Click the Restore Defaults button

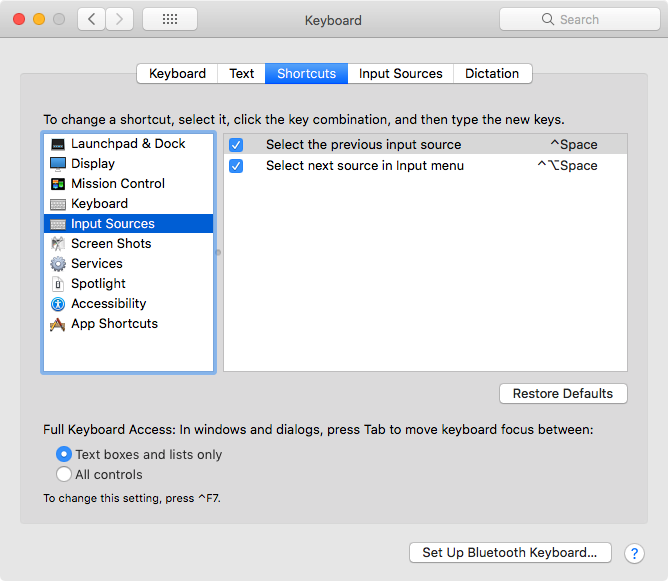pos(563,394)
